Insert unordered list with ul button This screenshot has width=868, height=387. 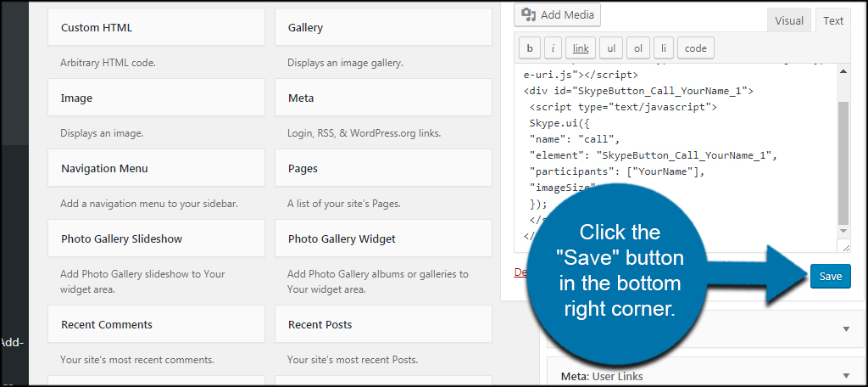[611, 48]
